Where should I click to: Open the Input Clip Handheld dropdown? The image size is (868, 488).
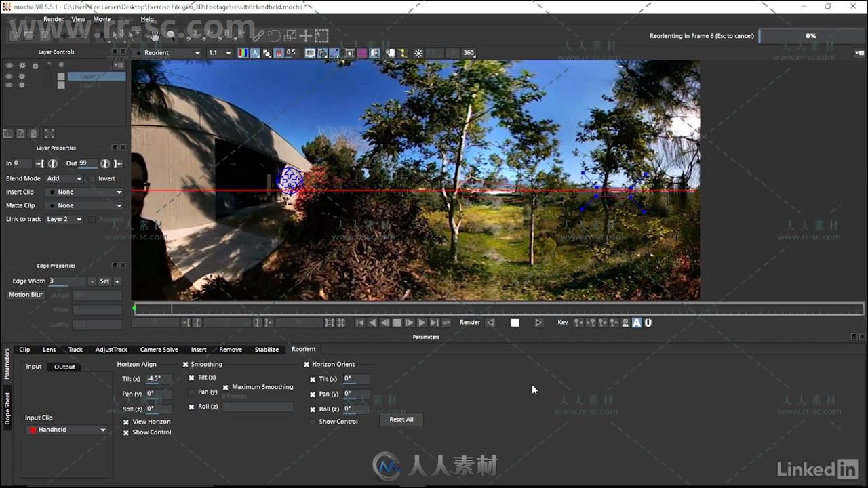pos(66,430)
